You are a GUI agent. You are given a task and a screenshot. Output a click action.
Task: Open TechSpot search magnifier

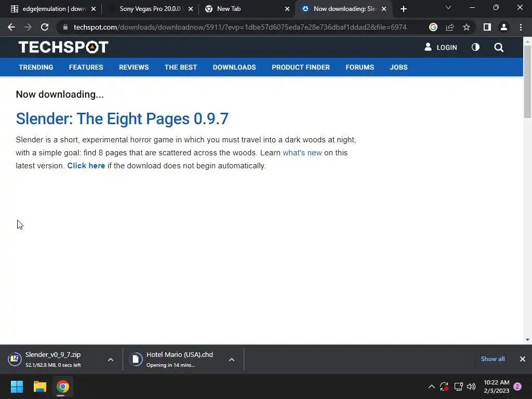[499, 47]
